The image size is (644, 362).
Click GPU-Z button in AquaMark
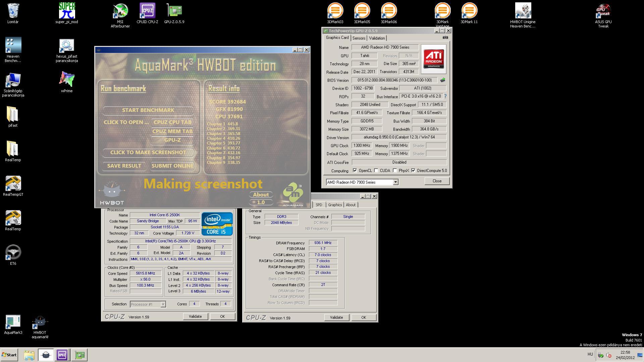pyautogui.click(x=172, y=140)
